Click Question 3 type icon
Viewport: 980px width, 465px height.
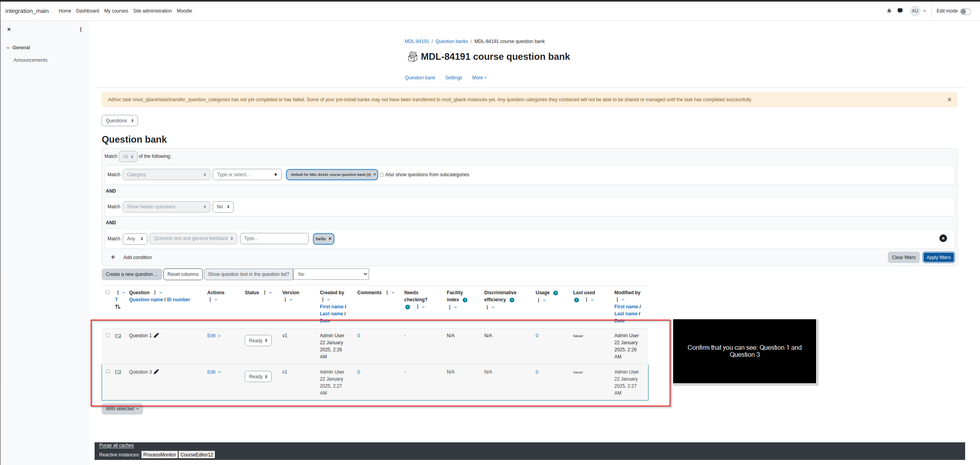click(x=118, y=372)
